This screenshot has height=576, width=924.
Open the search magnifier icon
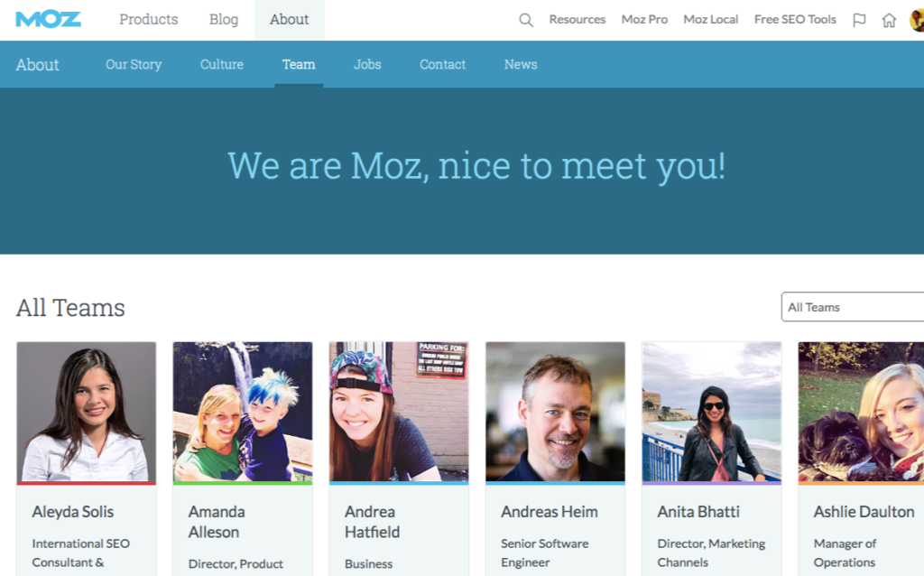(x=526, y=20)
